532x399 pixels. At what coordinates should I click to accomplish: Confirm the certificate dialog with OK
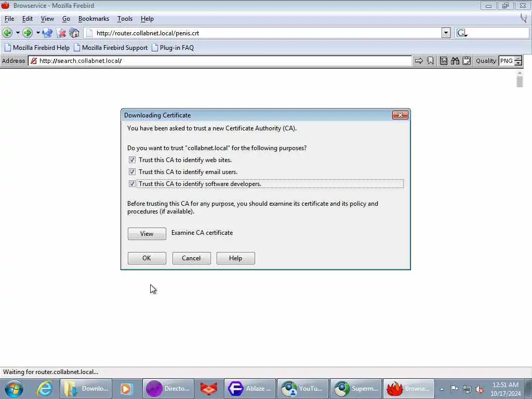147,258
